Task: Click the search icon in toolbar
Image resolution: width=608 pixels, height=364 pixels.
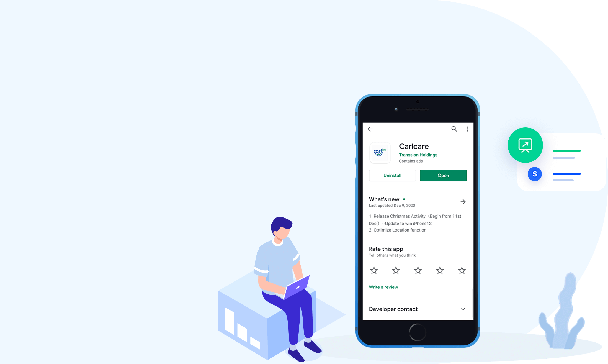Action: point(454,129)
